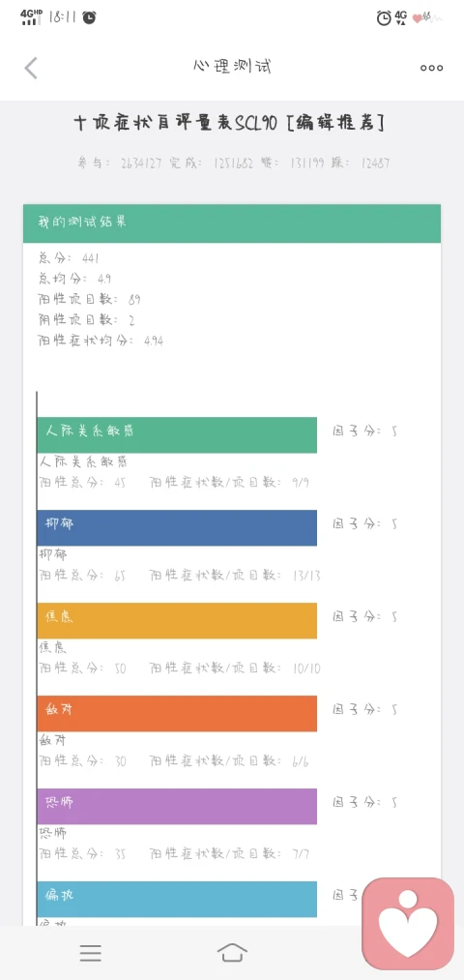Image resolution: width=464 pixels, height=980 pixels.
Task: Open the three-dot more options menu
Action: pyautogui.click(x=431, y=68)
